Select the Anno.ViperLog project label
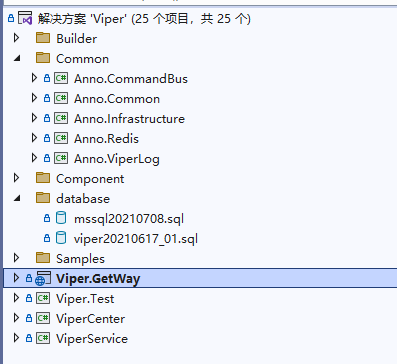 click(117, 159)
